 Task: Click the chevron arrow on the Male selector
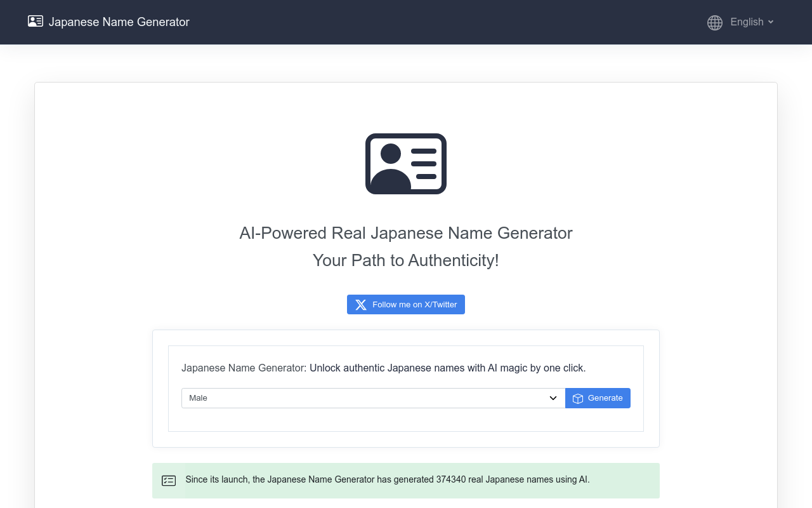[x=552, y=398]
